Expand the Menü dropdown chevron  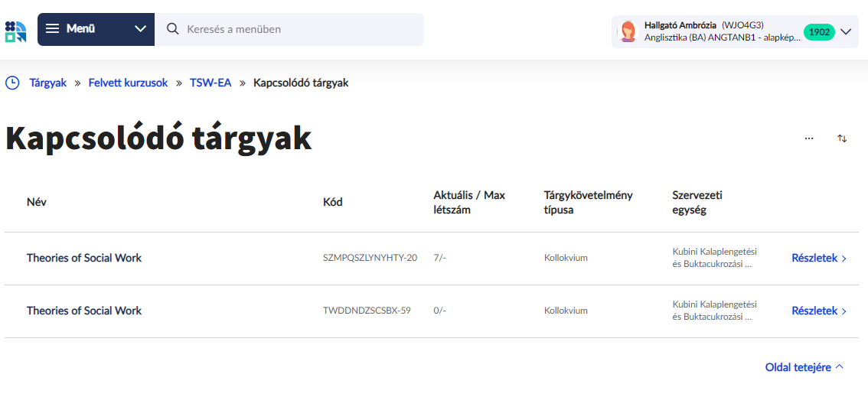pos(140,29)
